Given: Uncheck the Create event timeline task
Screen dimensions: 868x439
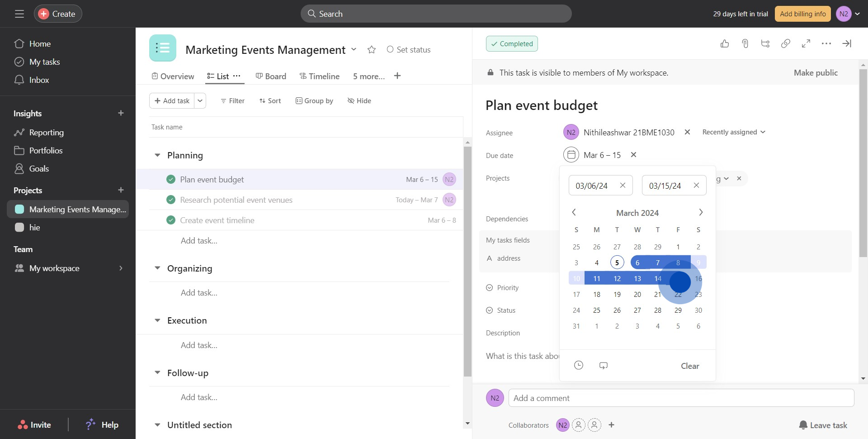Looking at the screenshot, I should 171,220.
